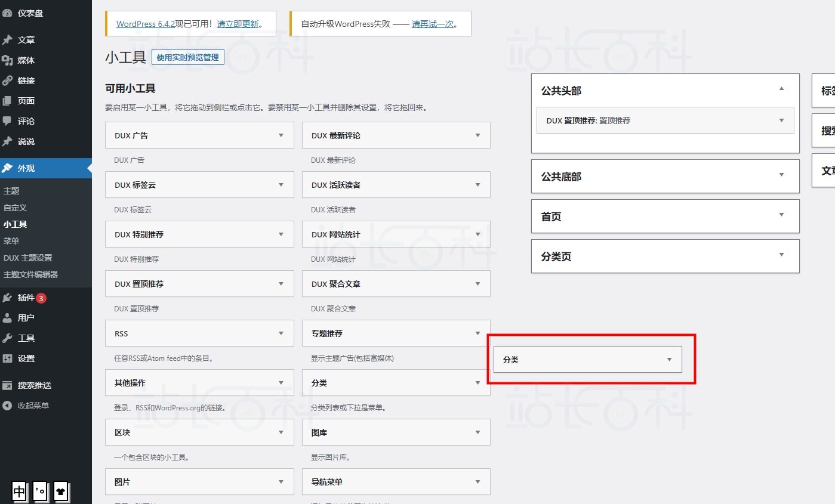The height and width of the screenshot is (504, 835).
Task: Expand the DUX 聚合文章 widget arrow
Action: (x=477, y=284)
